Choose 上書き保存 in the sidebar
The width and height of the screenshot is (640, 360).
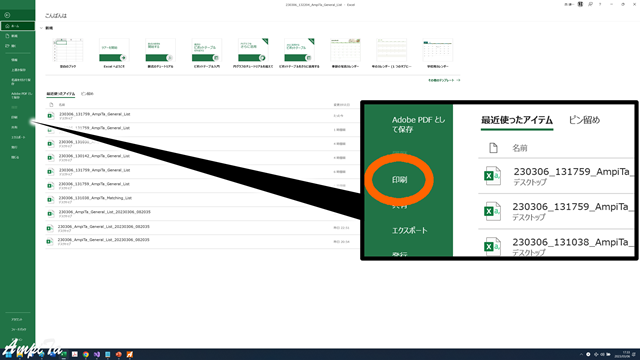click(x=18, y=70)
